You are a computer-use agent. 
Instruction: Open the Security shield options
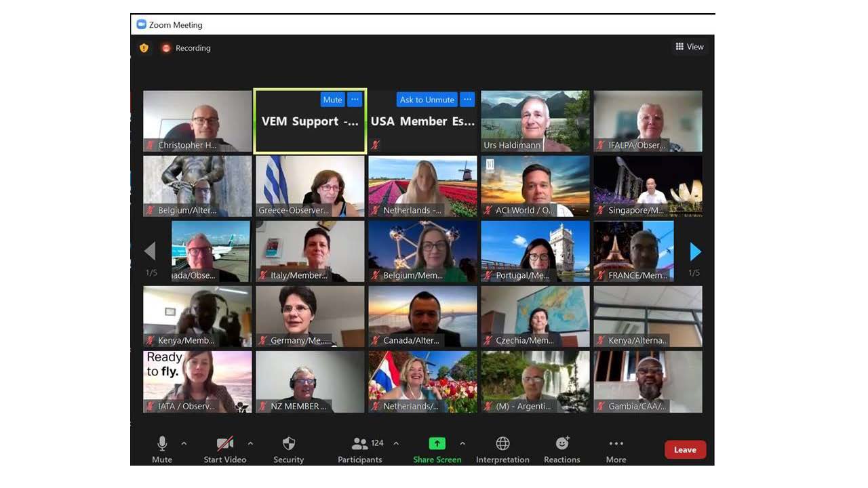coord(289,444)
